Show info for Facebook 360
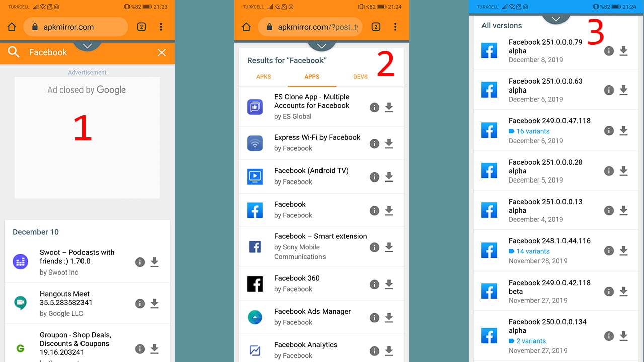The height and width of the screenshot is (362, 644). [374, 284]
